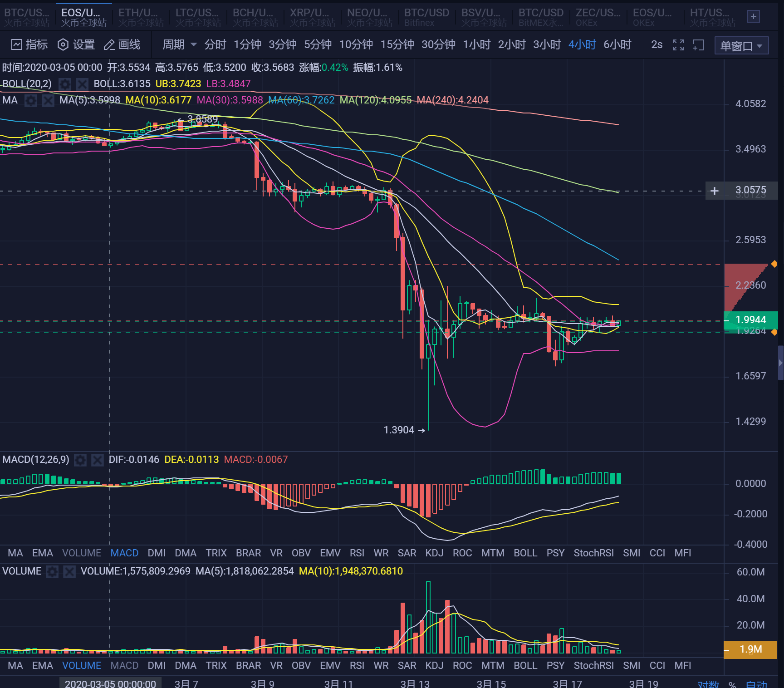Screen dimensions: 784x688
Task: Select the 1小时 interval
Action: point(477,44)
